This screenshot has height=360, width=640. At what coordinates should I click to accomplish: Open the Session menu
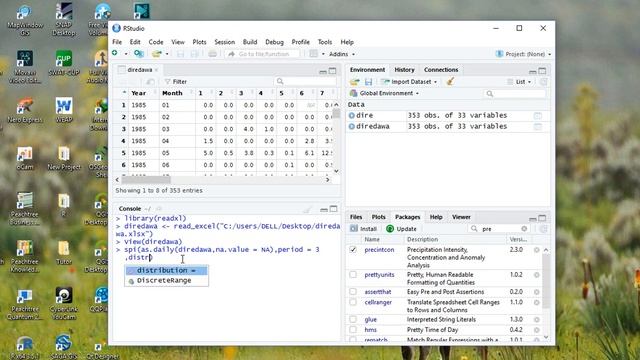(224, 42)
